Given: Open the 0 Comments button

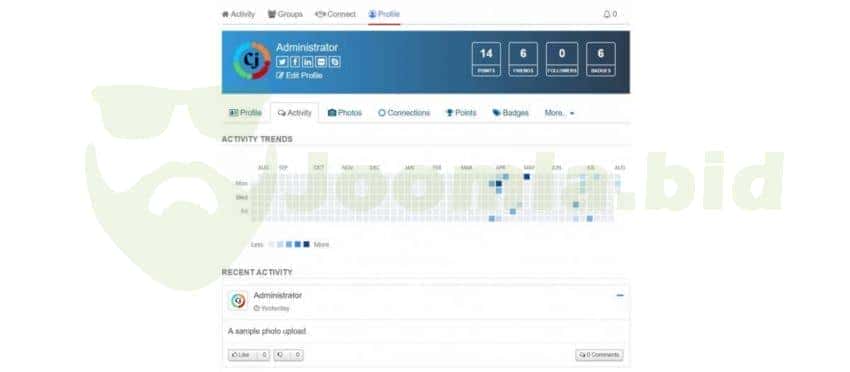Looking at the screenshot, I should coord(599,355).
